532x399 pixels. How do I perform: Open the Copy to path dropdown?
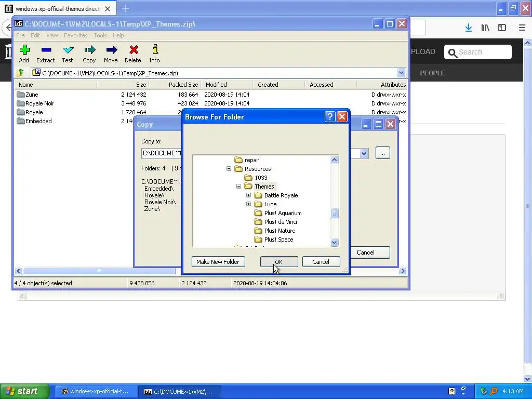tap(364, 153)
